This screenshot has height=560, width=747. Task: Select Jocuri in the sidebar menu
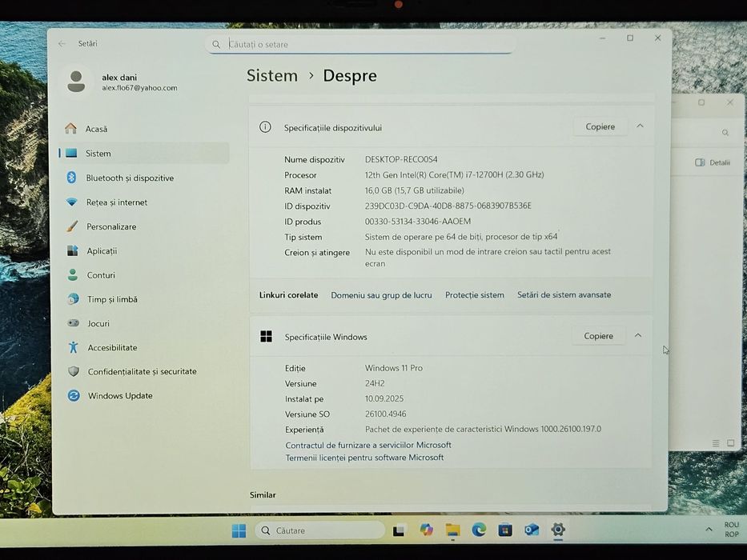click(x=98, y=323)
